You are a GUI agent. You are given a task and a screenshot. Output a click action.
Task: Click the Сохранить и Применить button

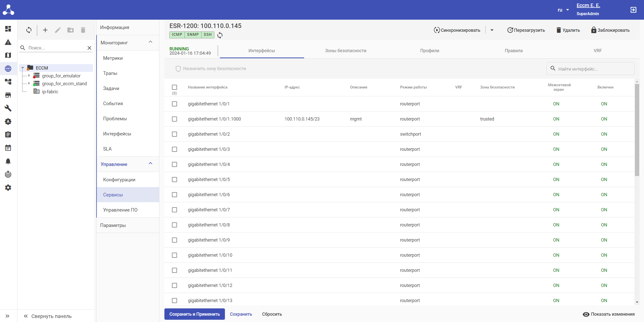point(194,314)
